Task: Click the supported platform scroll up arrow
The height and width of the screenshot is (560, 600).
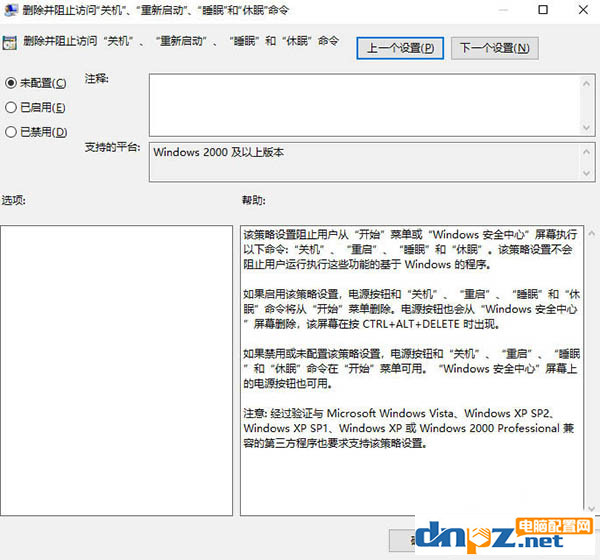Action: pos(586,152)
